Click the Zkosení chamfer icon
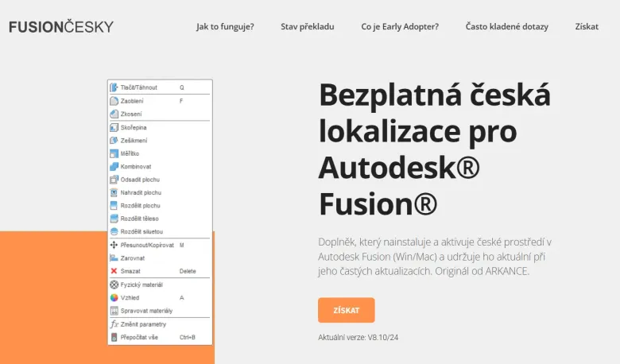The width and height of the screenshot is (620, 364). [114, 114]
